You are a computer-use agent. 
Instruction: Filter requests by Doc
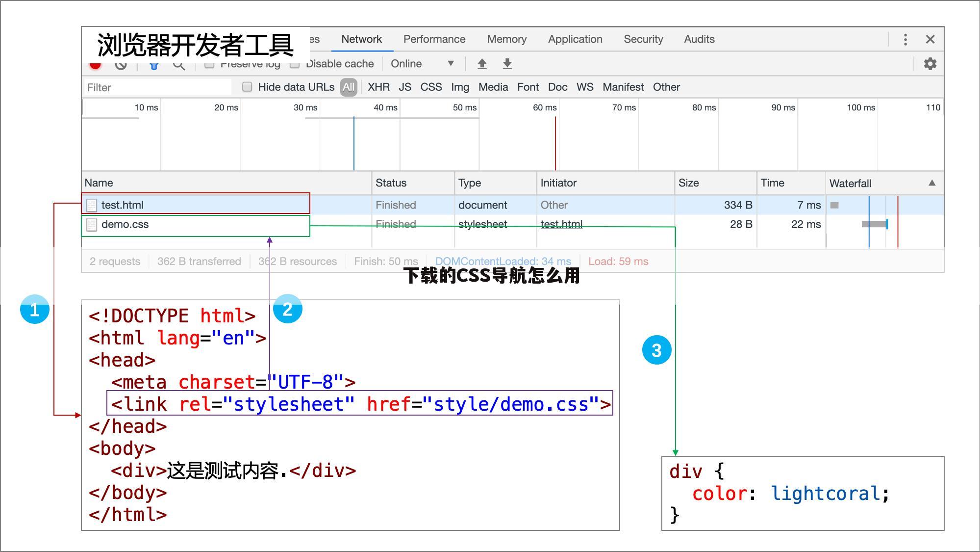557,87
